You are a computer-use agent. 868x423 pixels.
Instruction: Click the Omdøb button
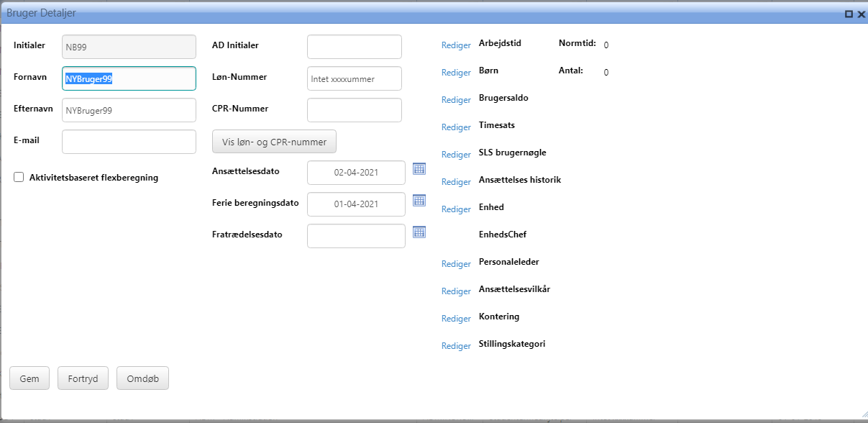coord(142,378)
